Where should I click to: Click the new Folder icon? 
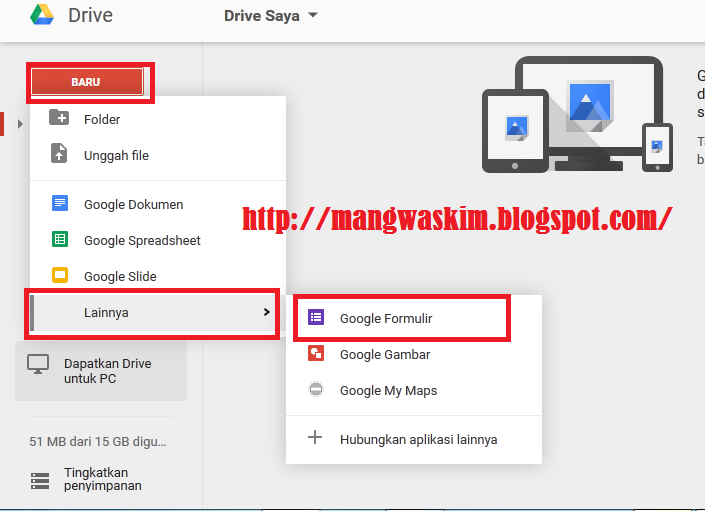tap(59, 118)
